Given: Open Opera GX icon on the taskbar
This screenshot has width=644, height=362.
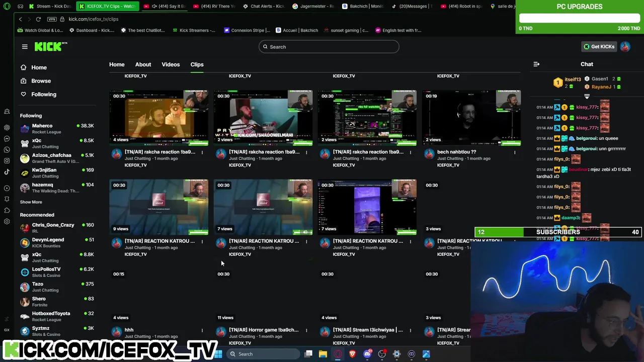Looking at the screenshot, I should (x=338, y=354).
